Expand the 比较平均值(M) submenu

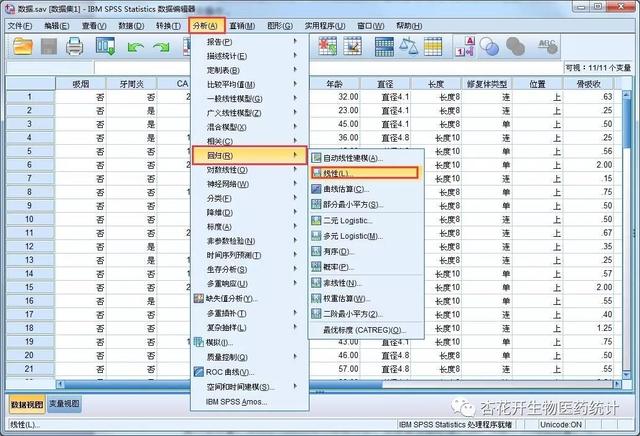[249, 85]
